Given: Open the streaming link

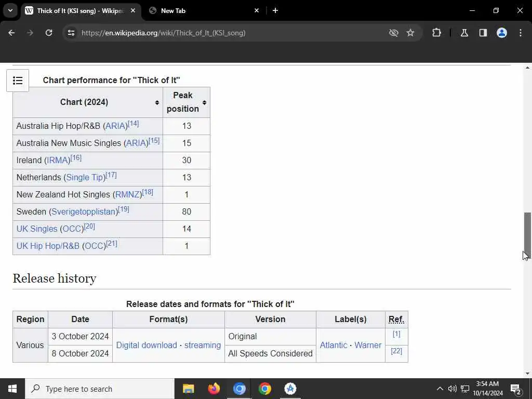Looking at the screenshot, I should [x=203, y=345].
